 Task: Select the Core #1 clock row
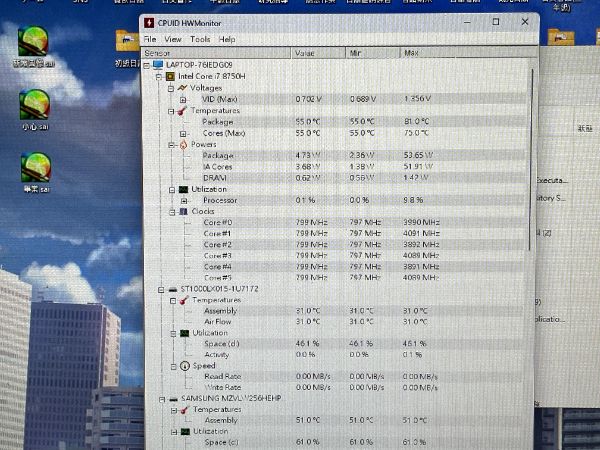point(363,233)
